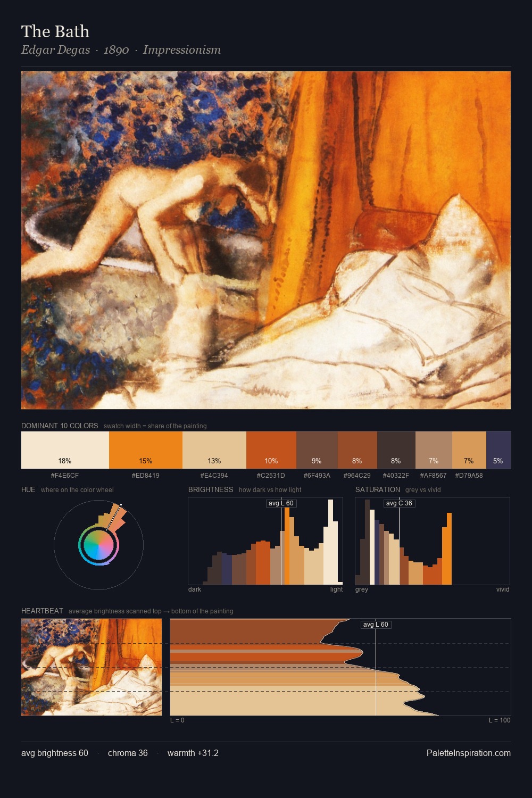Select the taupe #AF8567 swatch

[434, 450]
